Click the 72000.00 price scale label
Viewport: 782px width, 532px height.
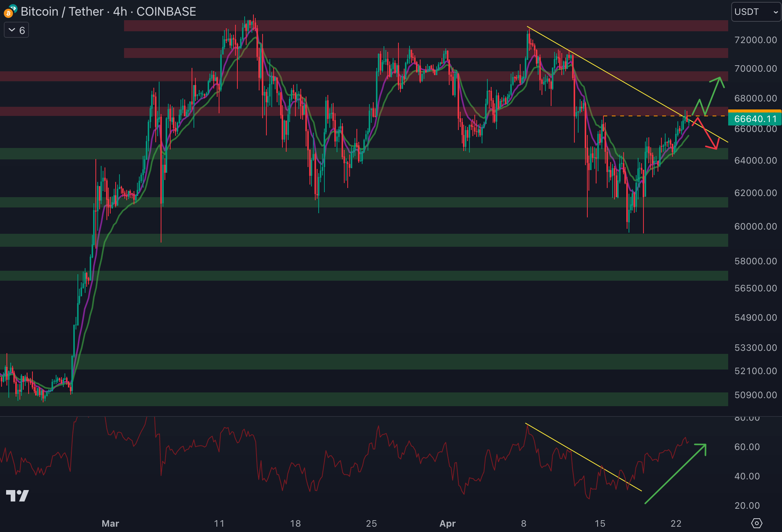click(755, 40)
